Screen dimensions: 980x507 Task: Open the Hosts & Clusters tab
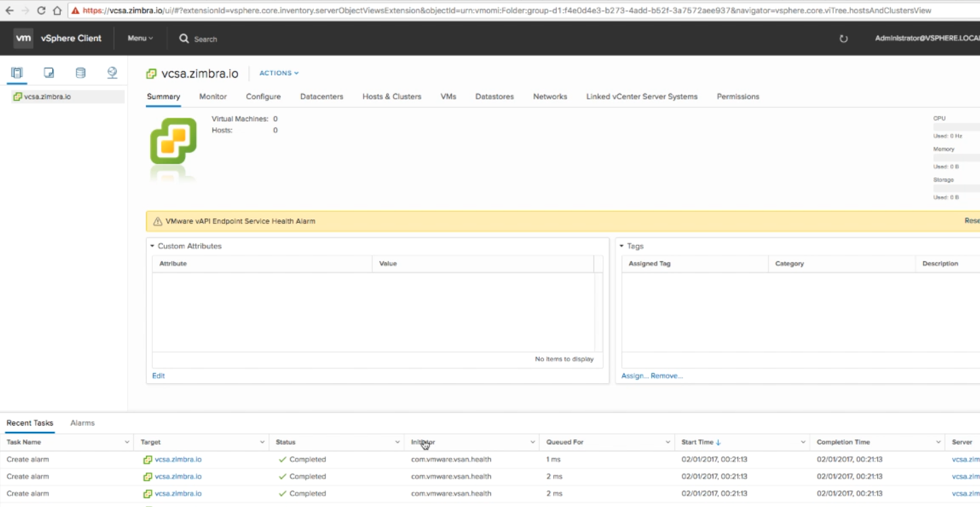point(392,97)
